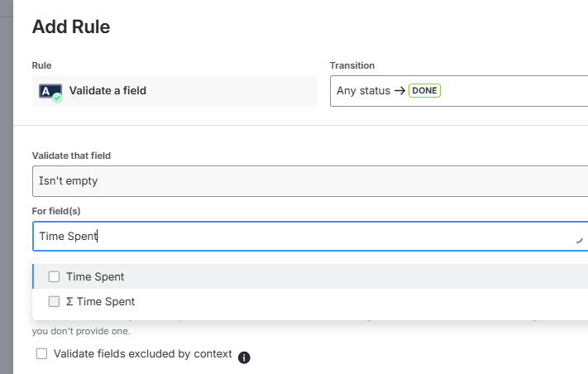Click the Rule label above the rule name
Screen dimensions: 588x374
tap(41, 65)
